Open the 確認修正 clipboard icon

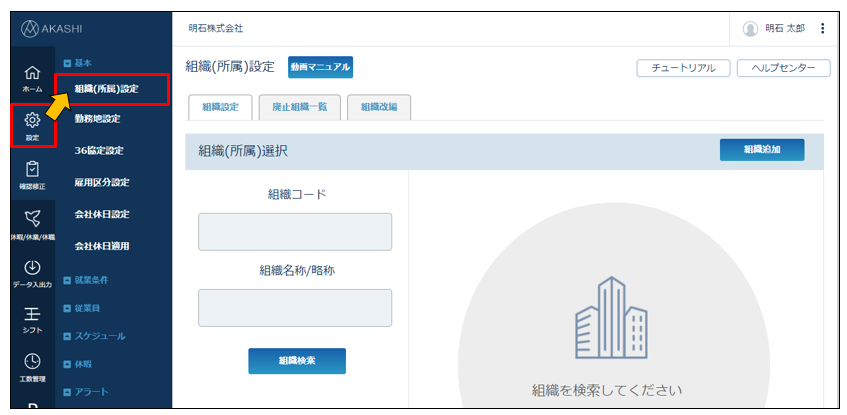click(x=32, y=176)
